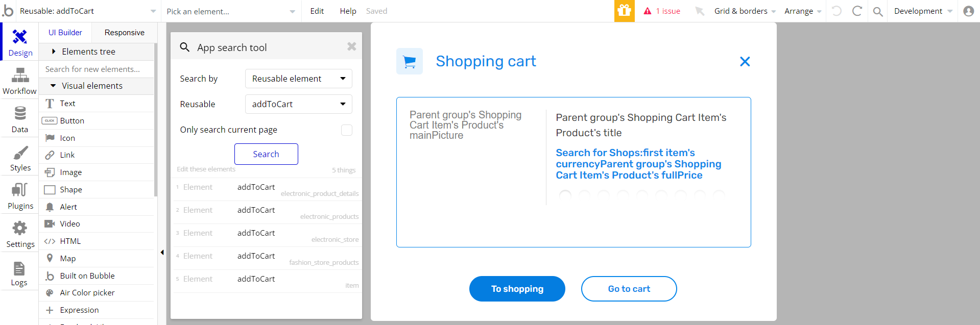This screenshot has width=980, height=325.
Task: Expand the Elements tree
Action: click(54, 52)
